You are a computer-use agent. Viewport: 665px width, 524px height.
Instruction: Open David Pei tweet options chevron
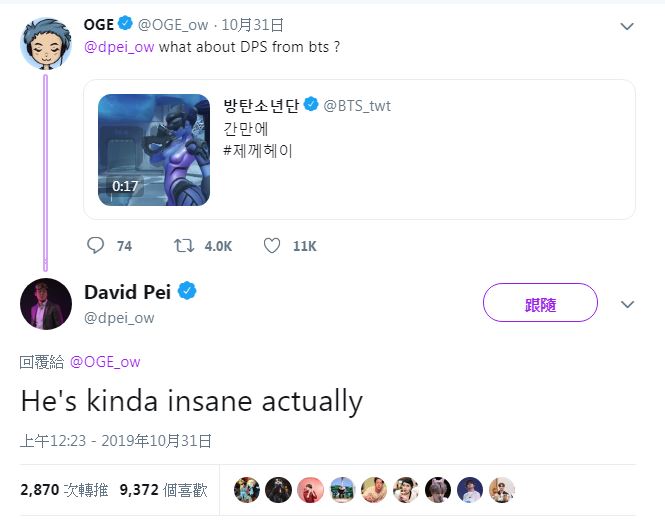point(627,304)
